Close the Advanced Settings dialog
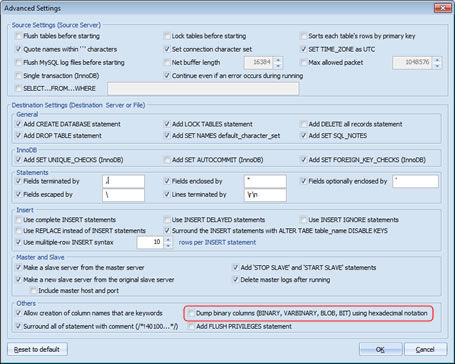This screenshot has height=364, width=455. click(x=443, y=8)
